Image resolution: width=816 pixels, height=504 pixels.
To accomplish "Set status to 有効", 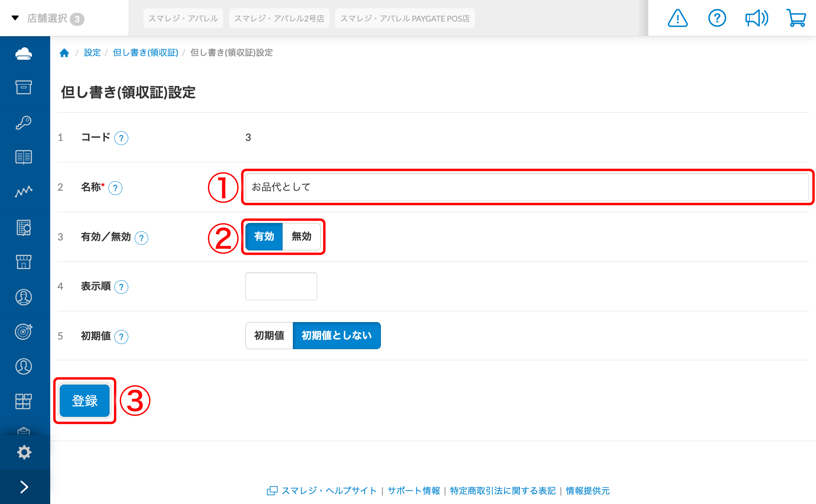I will [x=264, y=236].
